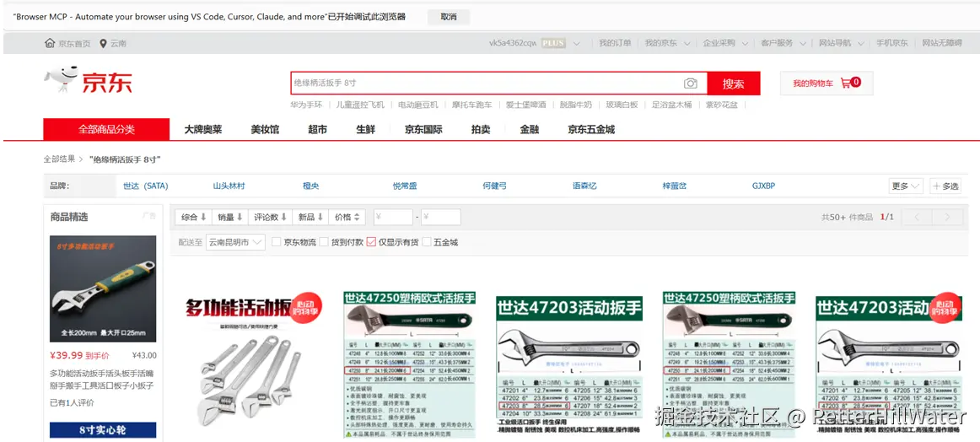
Task: Click the home icon beside 京东首页
Action: pos(50,43)
